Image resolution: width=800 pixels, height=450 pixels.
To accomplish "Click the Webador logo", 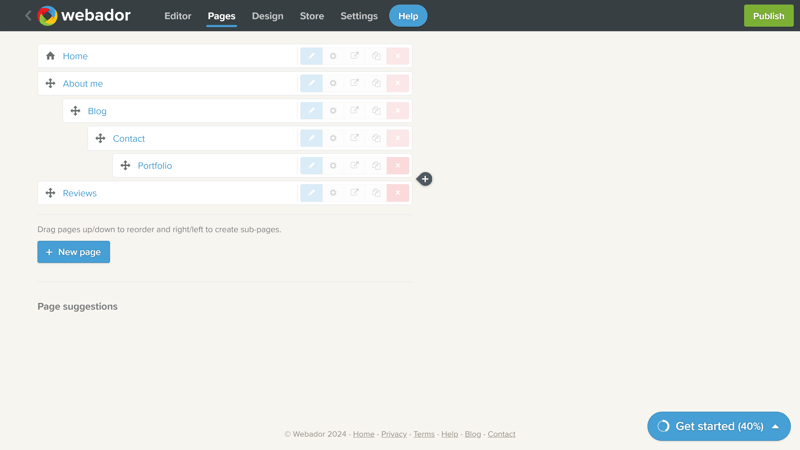I will click(84, 15).
